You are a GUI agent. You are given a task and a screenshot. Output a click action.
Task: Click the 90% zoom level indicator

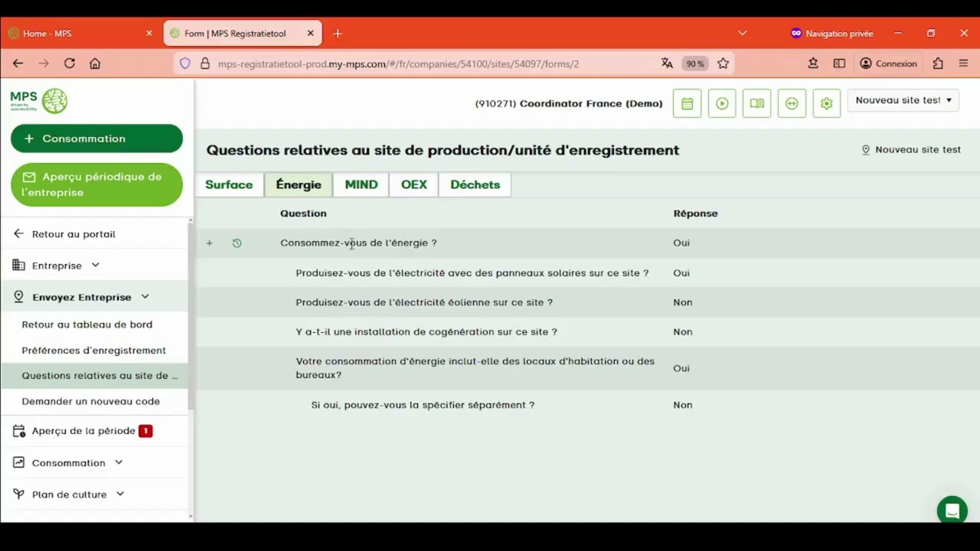(x=694, y=64)
